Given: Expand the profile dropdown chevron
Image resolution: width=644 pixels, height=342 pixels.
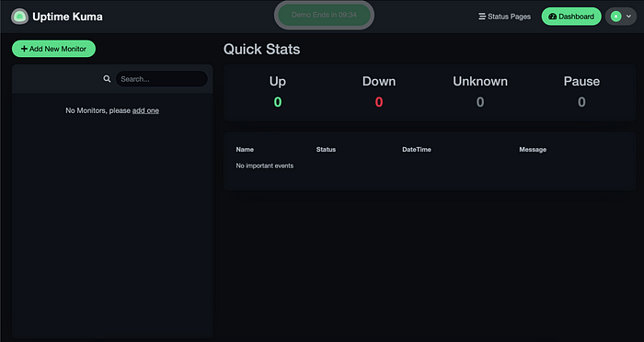Looking at the screenshot, I should pyautogui.click(x=628, y=17).
